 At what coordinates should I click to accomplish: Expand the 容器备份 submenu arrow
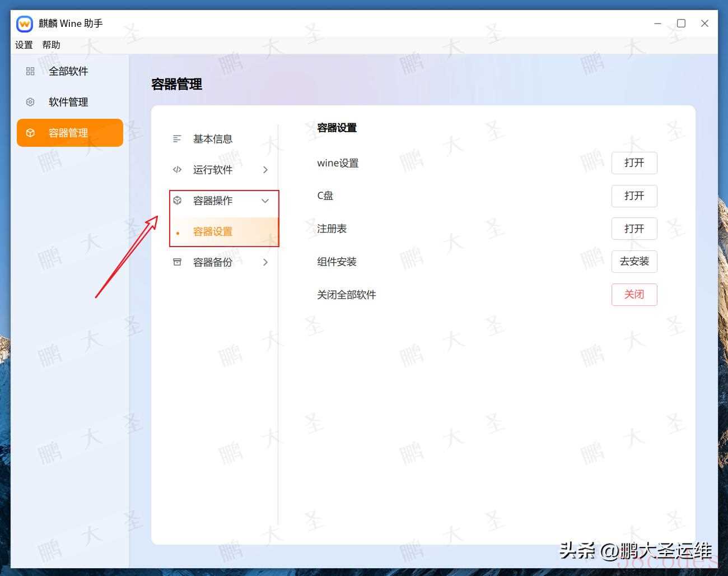point(265,262)
